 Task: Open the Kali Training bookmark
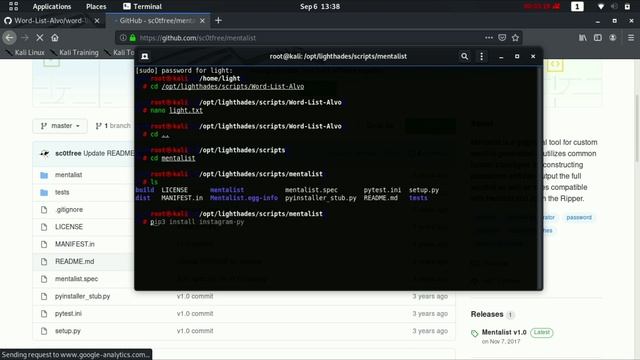[74, 52]
